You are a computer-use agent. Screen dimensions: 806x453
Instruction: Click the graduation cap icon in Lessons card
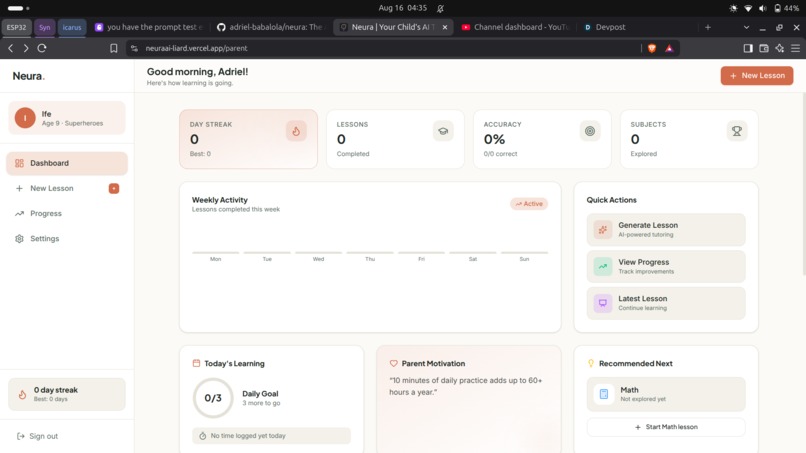pyautogui.click(x=443, y=131)
